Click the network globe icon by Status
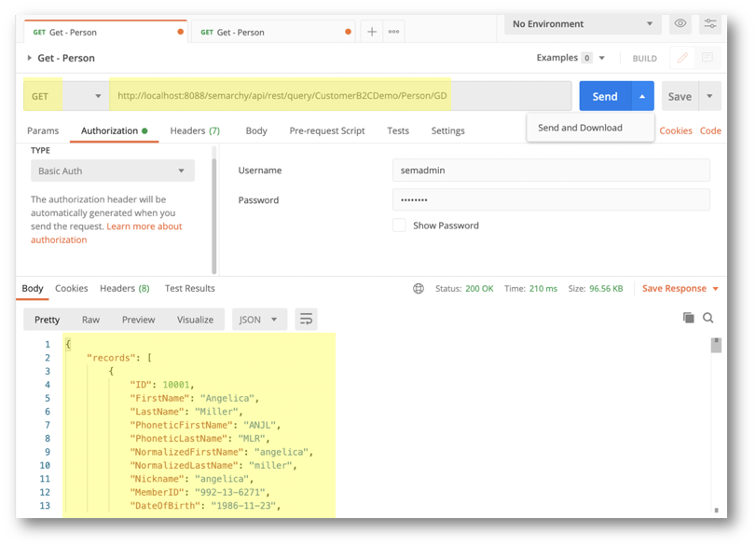Viewport: 756px width, 547px height. click(x=419, y=288)
